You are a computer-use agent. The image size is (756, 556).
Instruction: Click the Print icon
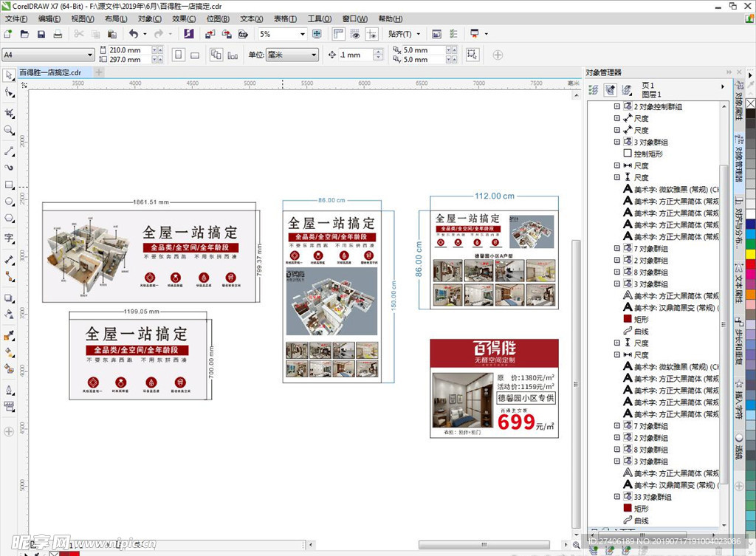[58, 34]
